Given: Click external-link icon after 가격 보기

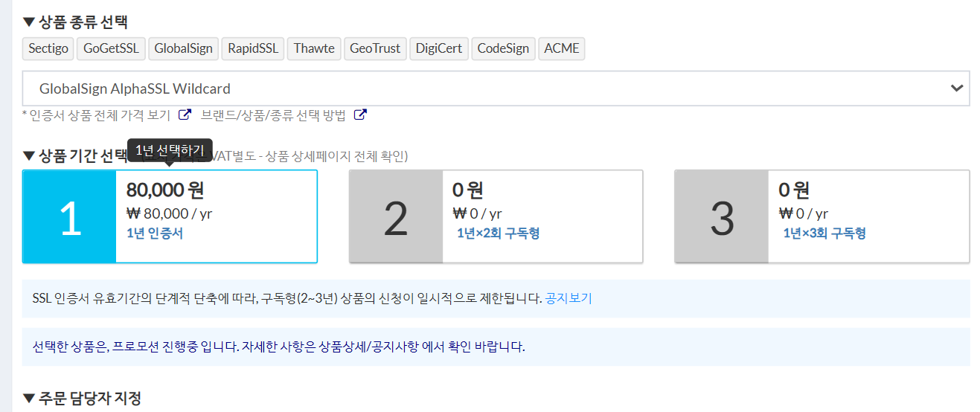Looking at the screenshot, I should [x=185, y=115].
